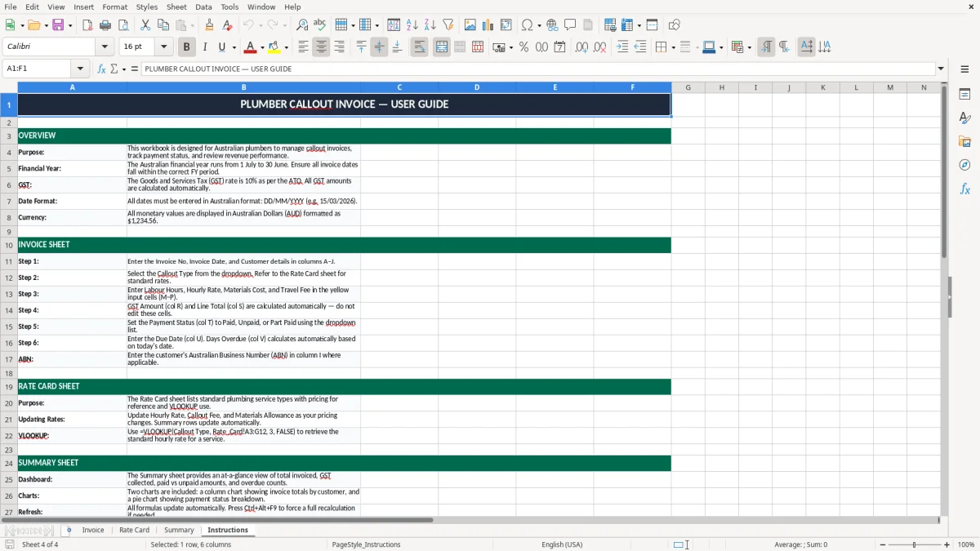The width and height of the screenshot is (980, 551).
Task: Click the Decrease Indent icon
Action: click(640, 47)
